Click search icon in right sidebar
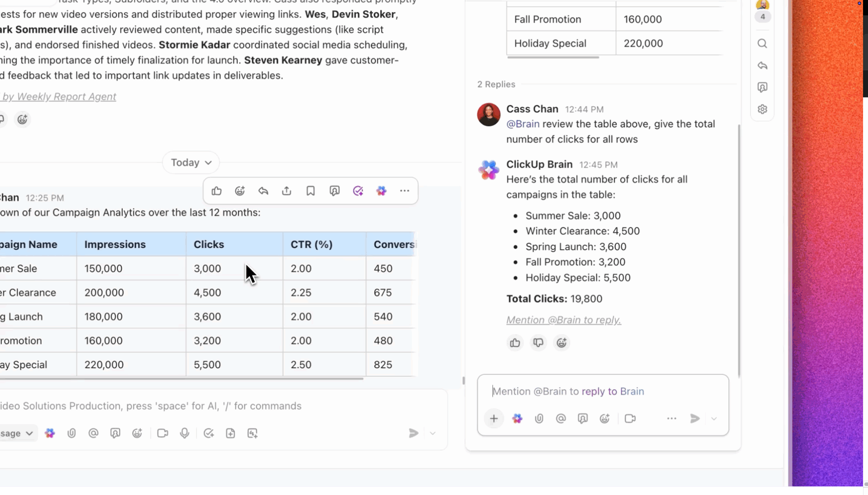Image resolution: width=868 pixels, height=495 pixels. coord(762,44)
